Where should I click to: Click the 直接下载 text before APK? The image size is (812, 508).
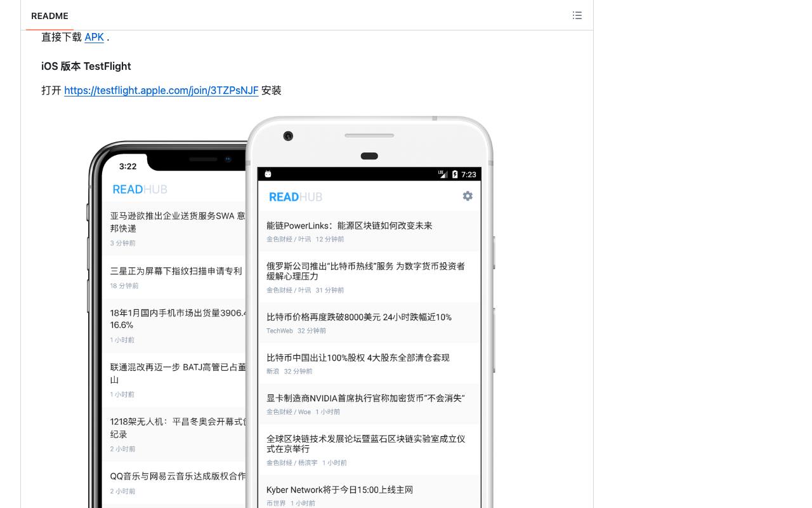pos(62,37)
